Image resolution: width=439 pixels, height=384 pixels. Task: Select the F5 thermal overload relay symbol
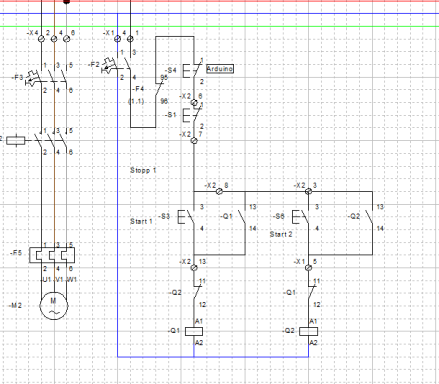(52, 255)
